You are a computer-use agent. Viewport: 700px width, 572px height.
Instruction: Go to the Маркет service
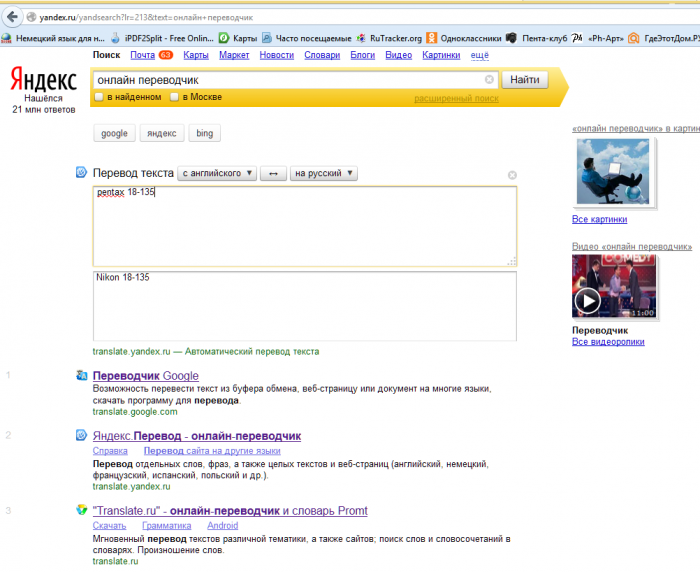pos(234,55)
